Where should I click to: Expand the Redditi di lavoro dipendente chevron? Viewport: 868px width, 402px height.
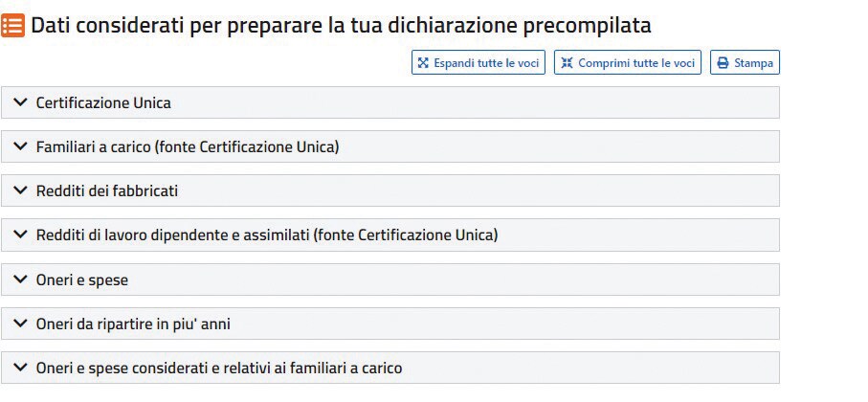(x=20, y=234)
